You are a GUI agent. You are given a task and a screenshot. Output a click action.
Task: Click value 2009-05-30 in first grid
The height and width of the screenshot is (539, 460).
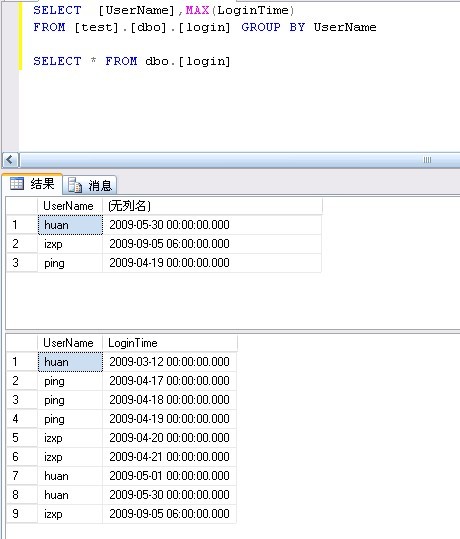(212, 225)
